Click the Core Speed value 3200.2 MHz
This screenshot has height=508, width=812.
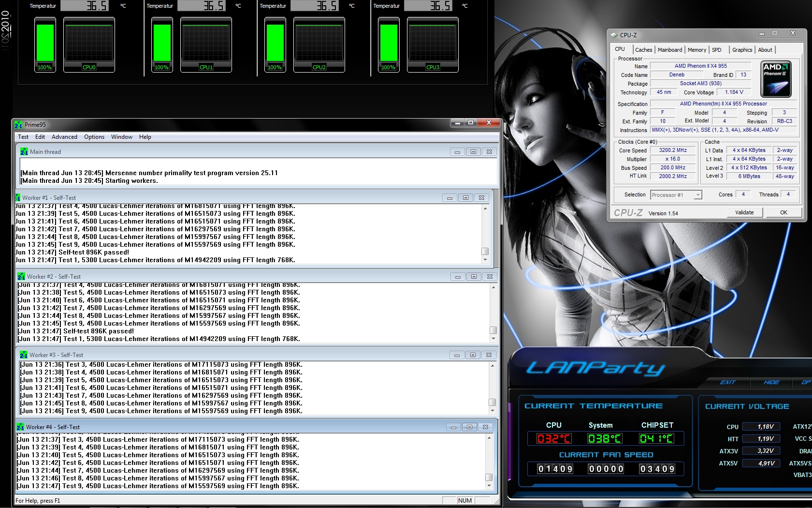673,150
